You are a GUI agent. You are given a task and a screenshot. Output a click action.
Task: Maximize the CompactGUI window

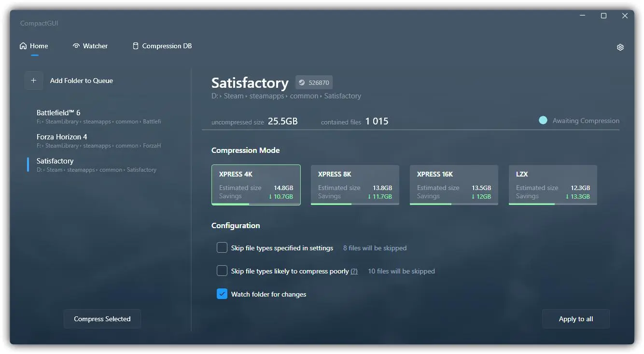pos(603,16)
